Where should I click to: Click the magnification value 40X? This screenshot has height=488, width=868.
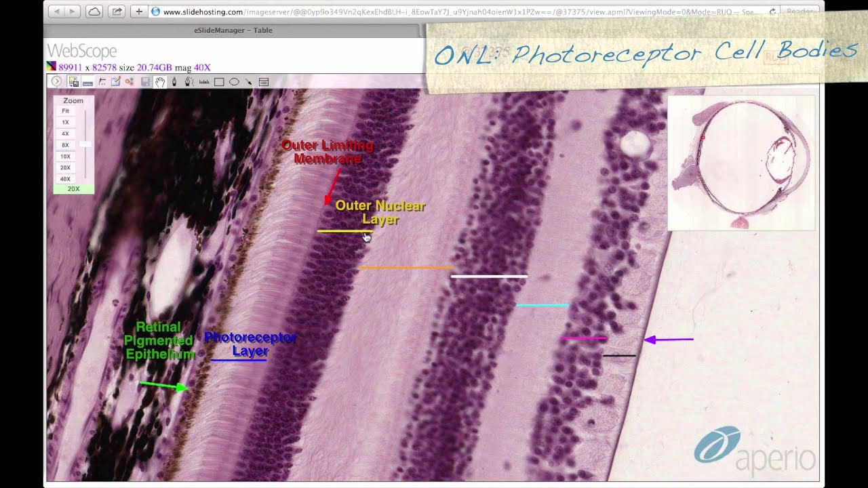coord(202,68)
